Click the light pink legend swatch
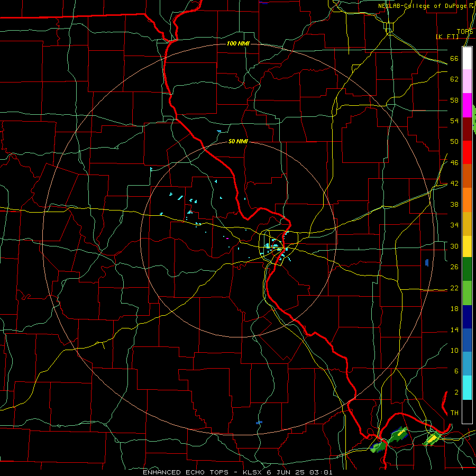 coord(467,81)
